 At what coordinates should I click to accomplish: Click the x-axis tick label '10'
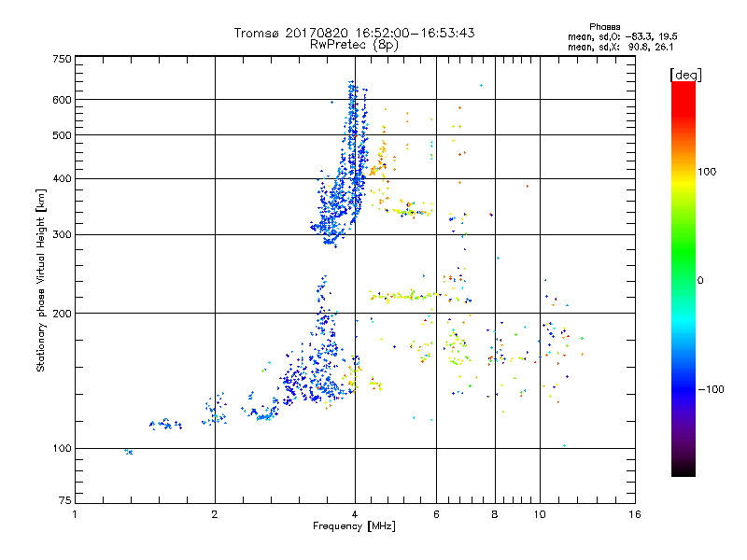pyautogui.click(x=540, y=514)
